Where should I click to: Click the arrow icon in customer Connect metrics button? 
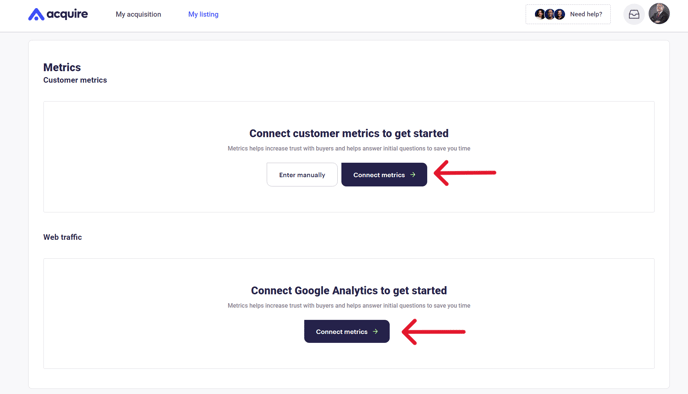(412, 175)
